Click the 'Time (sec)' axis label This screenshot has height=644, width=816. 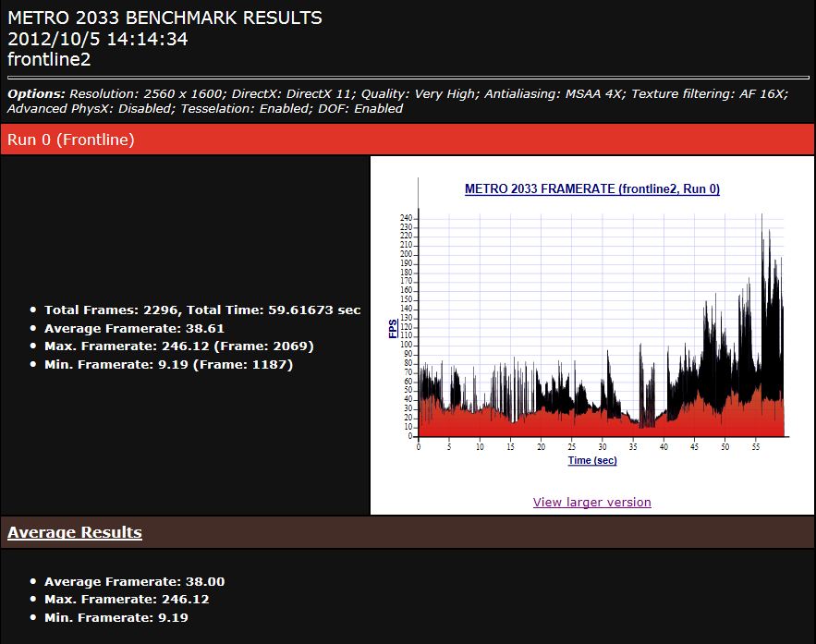click(592, 460)
